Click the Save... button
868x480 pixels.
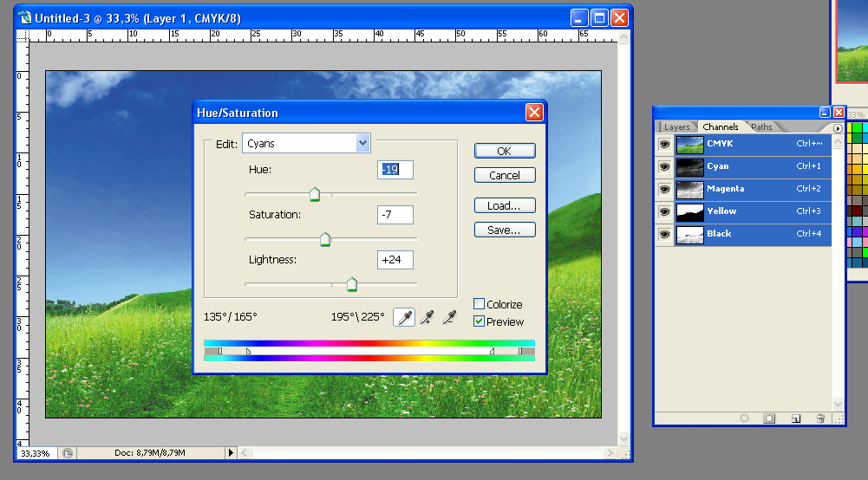tap(505, 230)
